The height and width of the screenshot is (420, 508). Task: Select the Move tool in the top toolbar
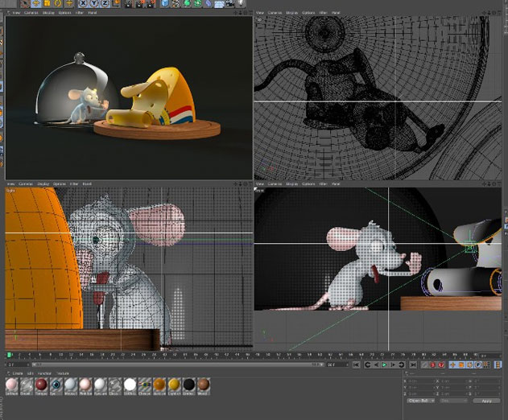pyautogui.click(x=36, y=3)
